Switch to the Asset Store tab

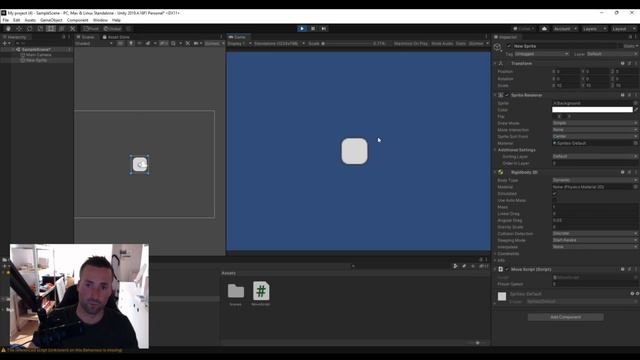(x=116, y=37)
